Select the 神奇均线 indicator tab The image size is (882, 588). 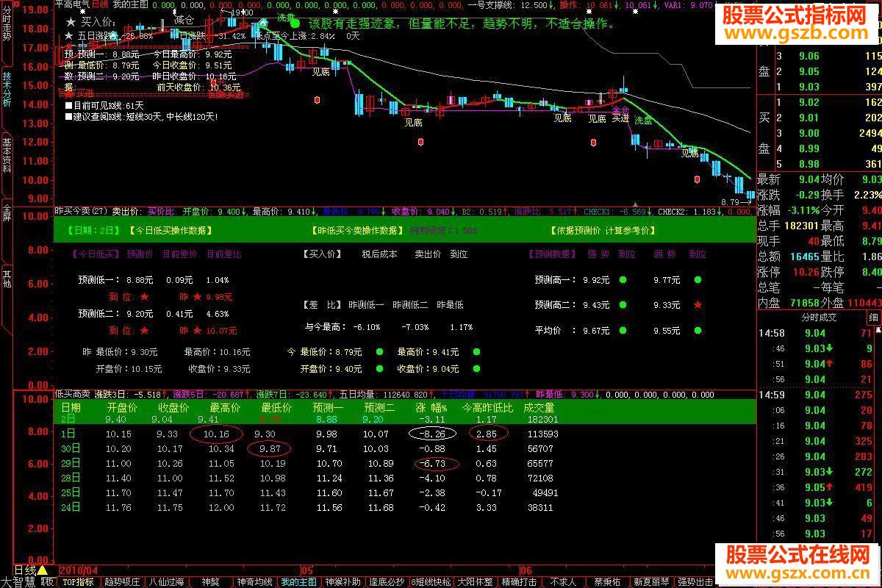click(x=256, y=582)
